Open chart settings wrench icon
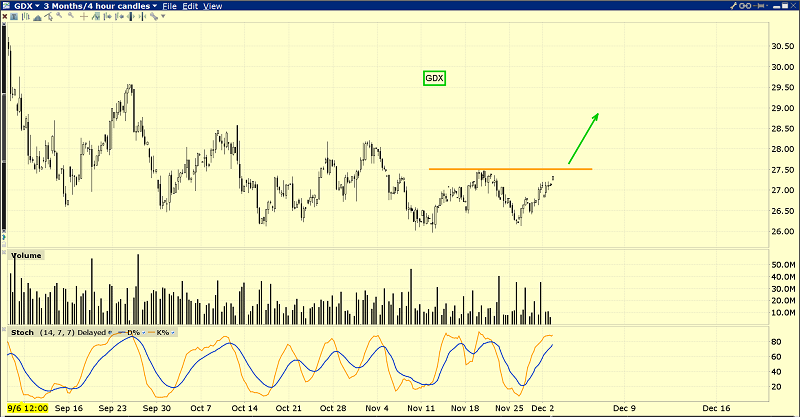This screenshot has width=800, height=417. click(154, 16)
